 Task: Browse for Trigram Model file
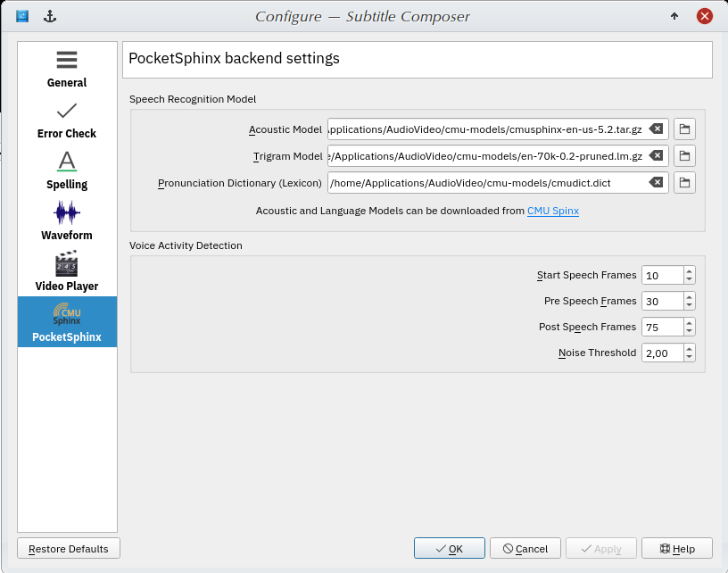point(684,156)
